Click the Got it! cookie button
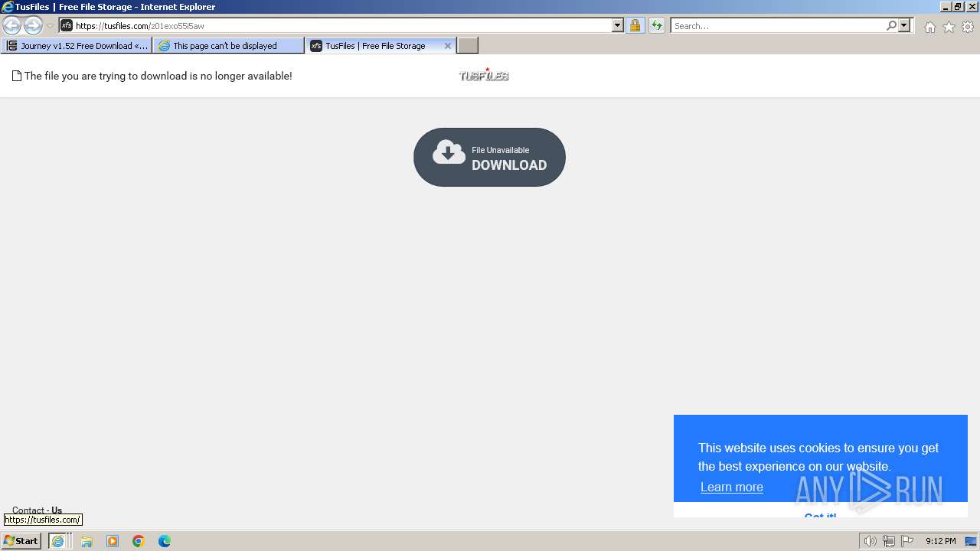 (820, 516)
